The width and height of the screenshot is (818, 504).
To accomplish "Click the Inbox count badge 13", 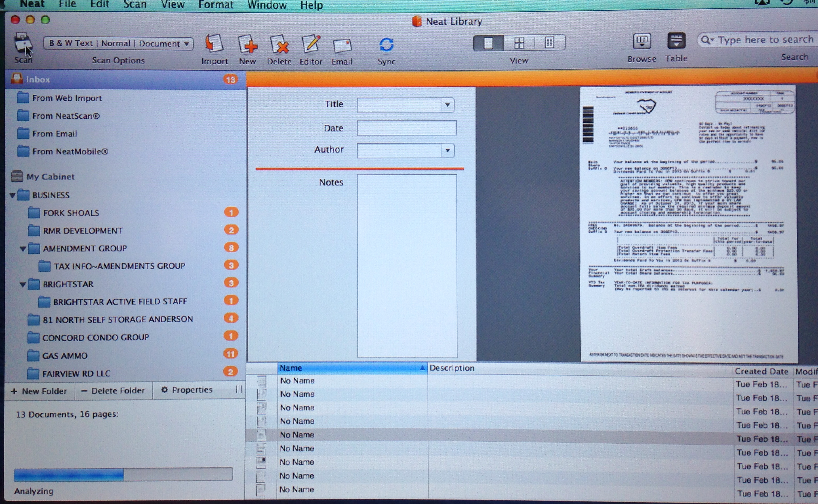I will (x=231, y=79).
